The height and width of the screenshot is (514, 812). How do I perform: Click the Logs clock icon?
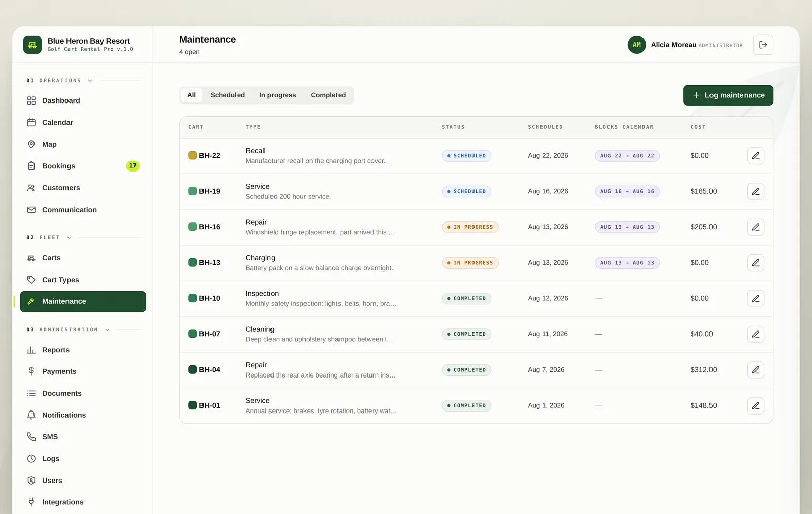(31, 459)
